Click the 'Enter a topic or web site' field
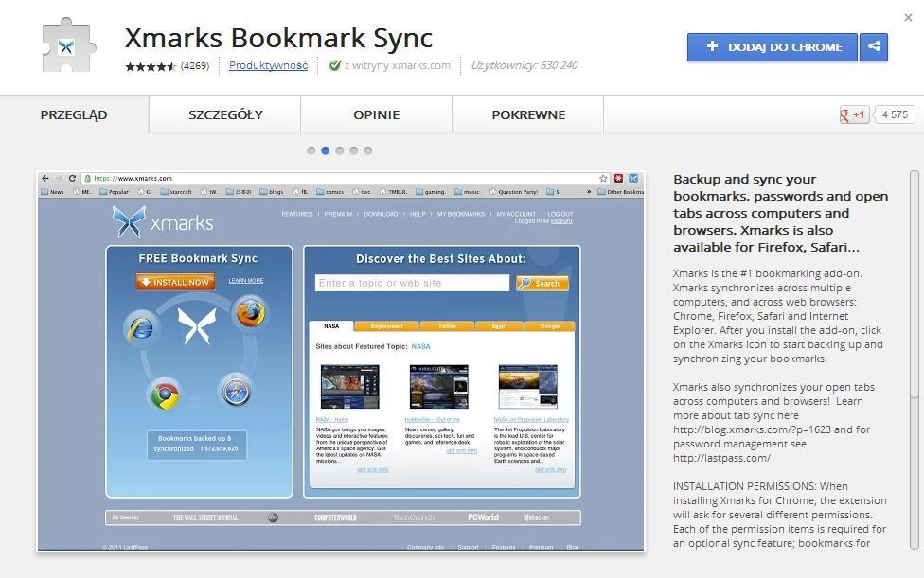924x578 pixels. coord(412,283)
